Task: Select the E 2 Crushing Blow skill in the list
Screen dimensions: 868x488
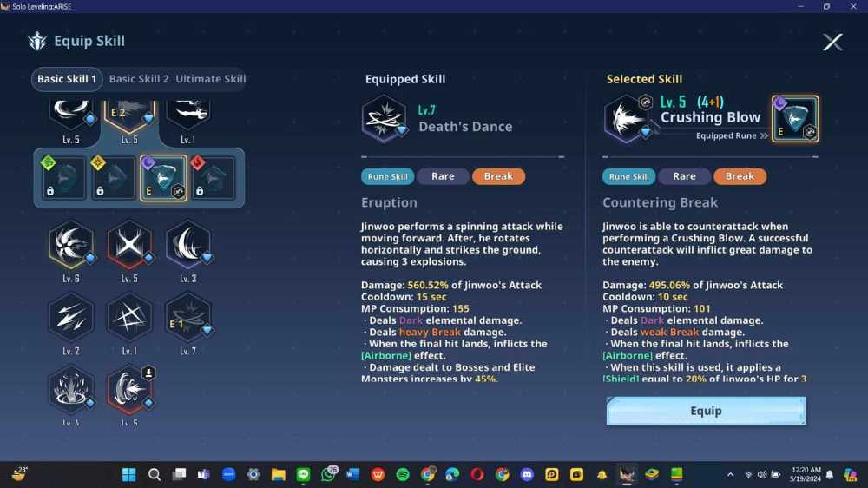Action: click(129, 115)
